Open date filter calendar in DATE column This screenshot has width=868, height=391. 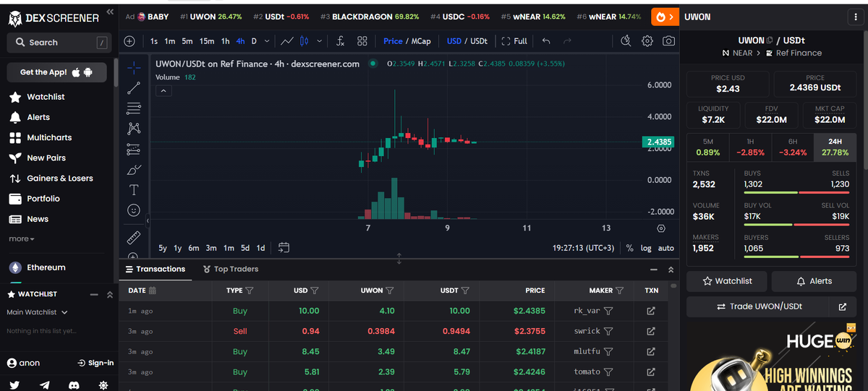click(153, 291)
